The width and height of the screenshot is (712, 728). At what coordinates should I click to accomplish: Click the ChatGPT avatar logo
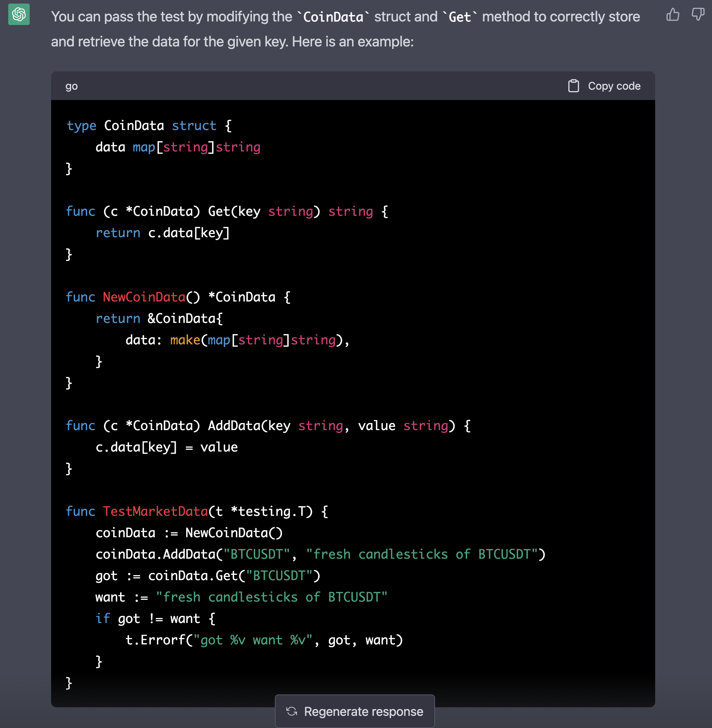[19, 15]
